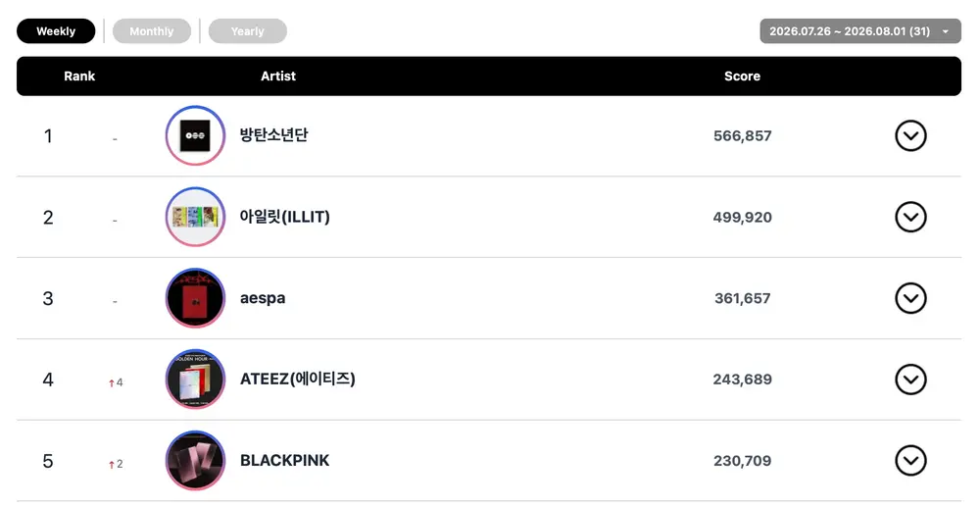Open the BLACKPINK artist name link
This screenshot has height=507, width=980.
284,461
